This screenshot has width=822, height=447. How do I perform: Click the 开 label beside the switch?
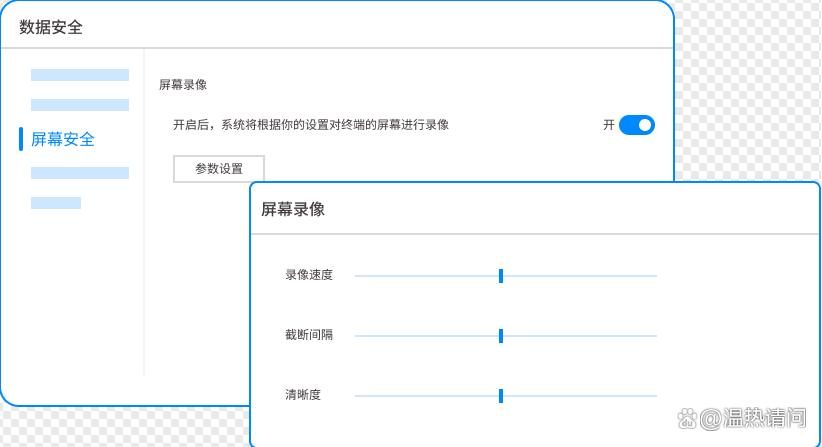coord(609,125)
